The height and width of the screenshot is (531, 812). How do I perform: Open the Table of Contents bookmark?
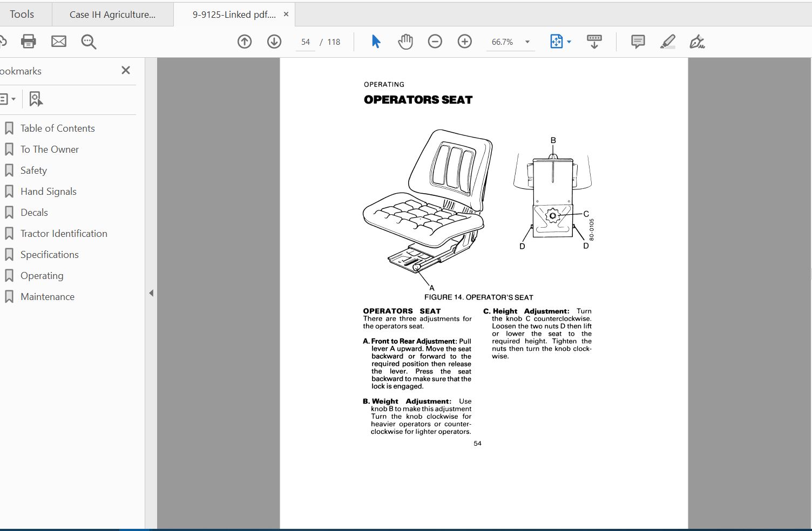(57, 128)
